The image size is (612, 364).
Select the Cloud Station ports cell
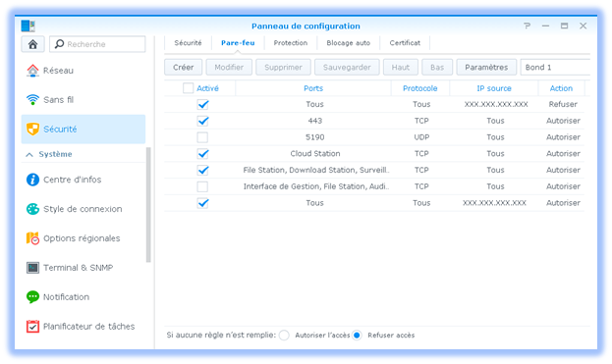(x=315, y=154)
